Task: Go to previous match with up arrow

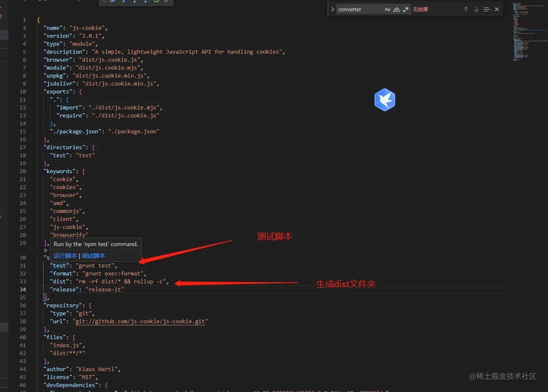Action: pyautogui.click(x=466, y=9)
